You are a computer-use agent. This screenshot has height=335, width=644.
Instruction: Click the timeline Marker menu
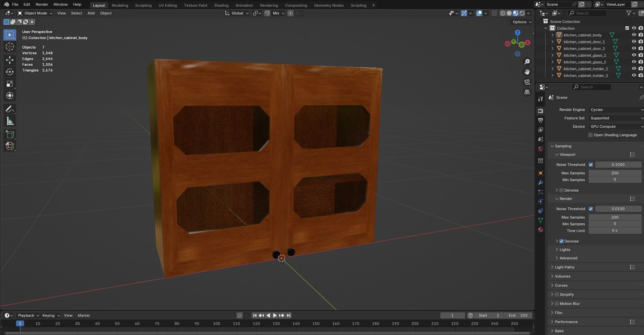click(84, 315)
